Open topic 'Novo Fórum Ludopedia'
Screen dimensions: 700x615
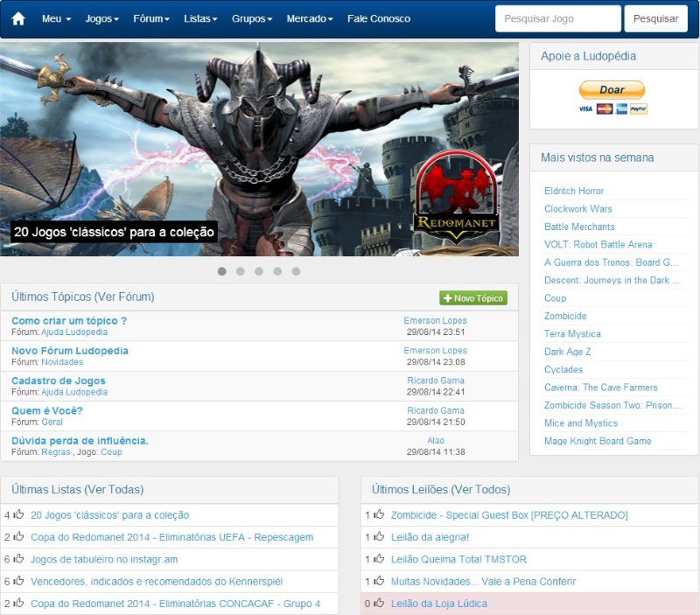(70, 351)
